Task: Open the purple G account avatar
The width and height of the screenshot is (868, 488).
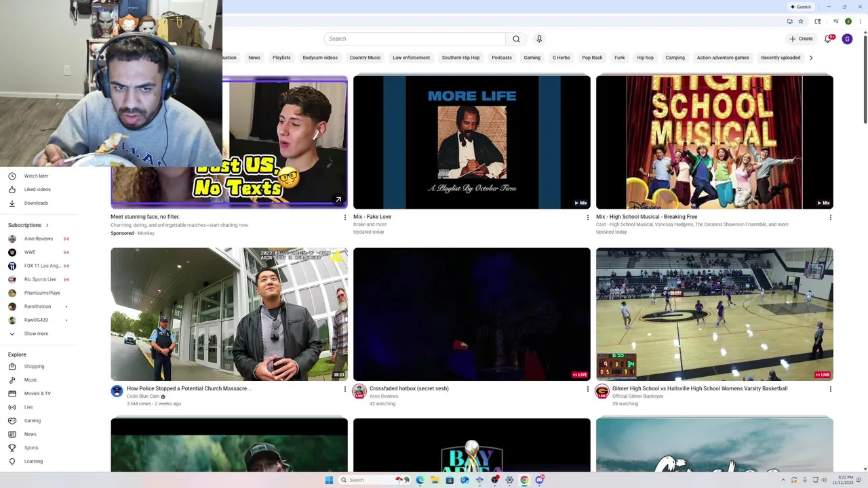Action: pyautogui.click(x=847, y=39)
